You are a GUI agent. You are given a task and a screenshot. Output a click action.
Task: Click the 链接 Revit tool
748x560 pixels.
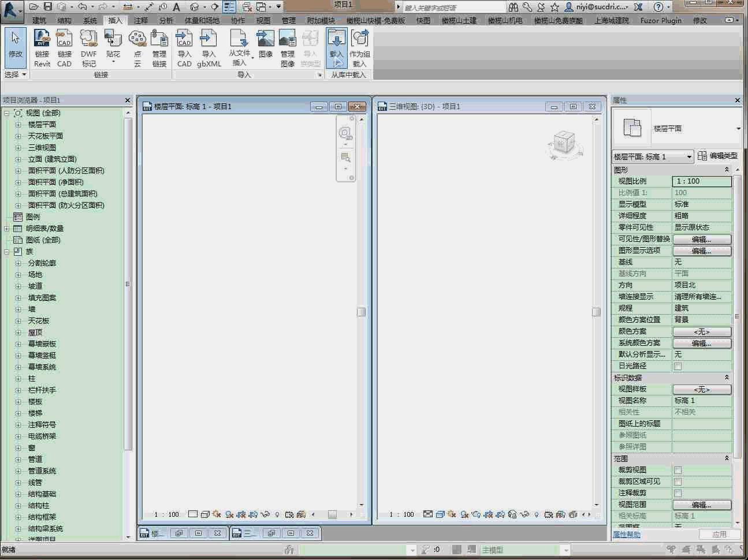point(42,48)
